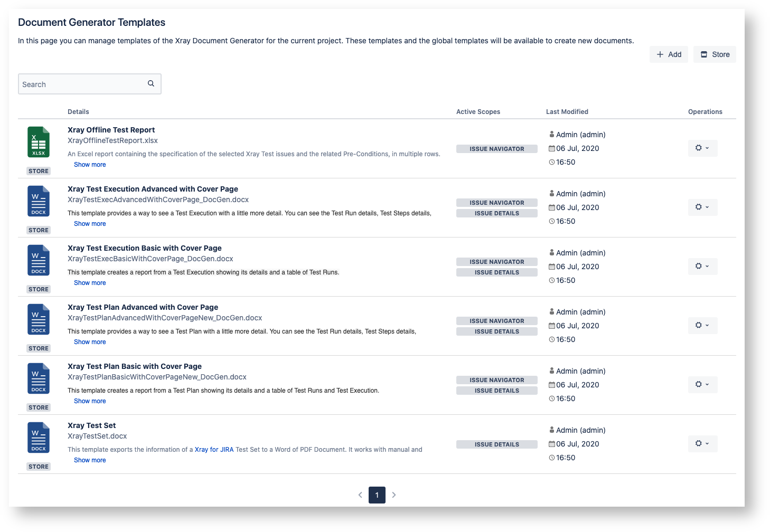Click filename XrayOfflineTestReport.xlsx
Screen dimensions: 770x532
[x=112, y=140]
